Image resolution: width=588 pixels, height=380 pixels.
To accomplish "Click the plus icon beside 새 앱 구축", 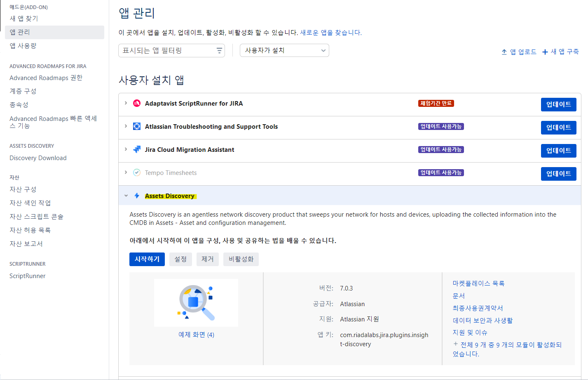I will point(545,52).
